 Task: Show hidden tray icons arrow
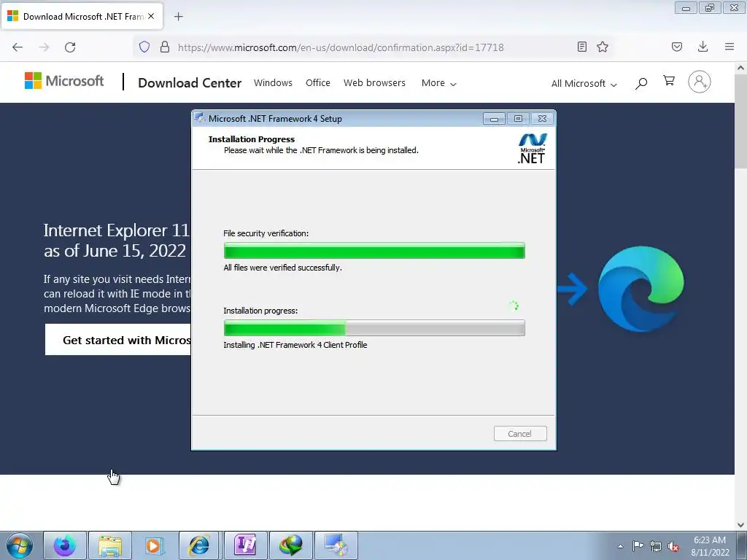(620, 546)
